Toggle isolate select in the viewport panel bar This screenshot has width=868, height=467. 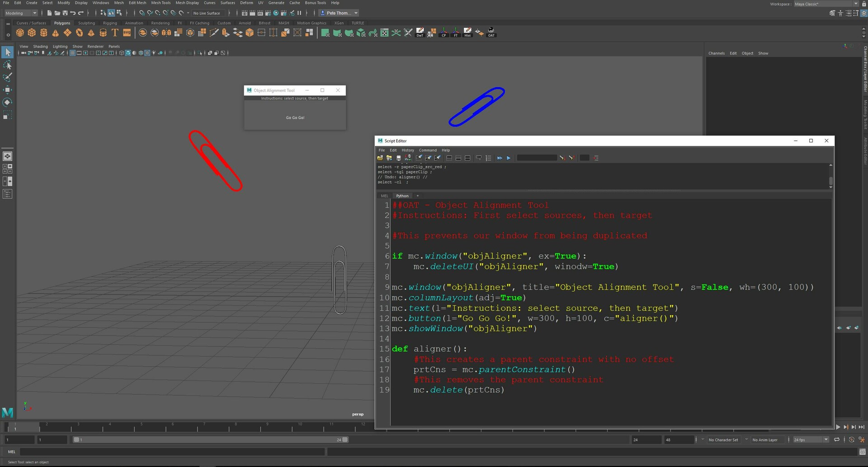(200, 53)
